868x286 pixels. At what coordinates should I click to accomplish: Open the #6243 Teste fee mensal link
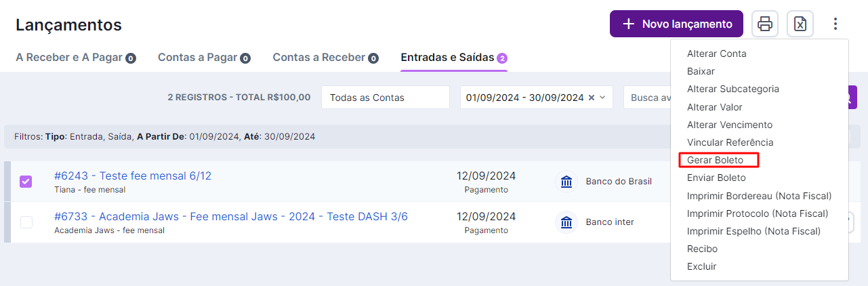(x=133, y=176)
